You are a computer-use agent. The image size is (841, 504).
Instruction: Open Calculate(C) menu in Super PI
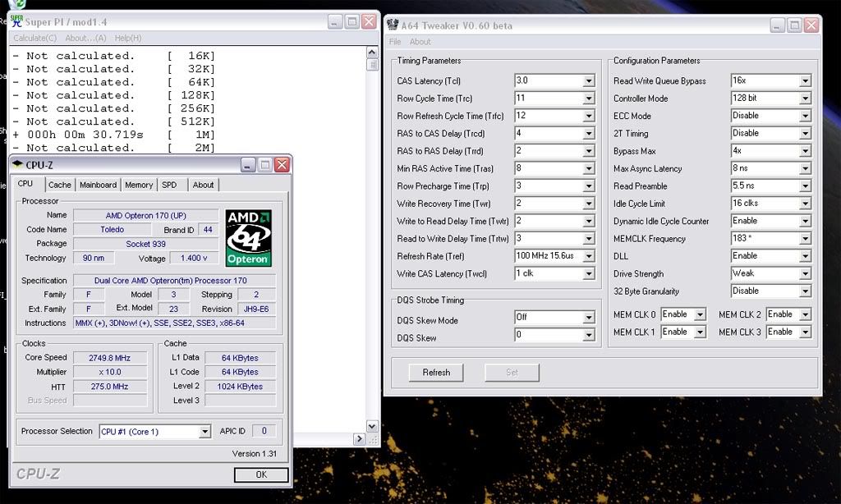(x=34, y=38)
